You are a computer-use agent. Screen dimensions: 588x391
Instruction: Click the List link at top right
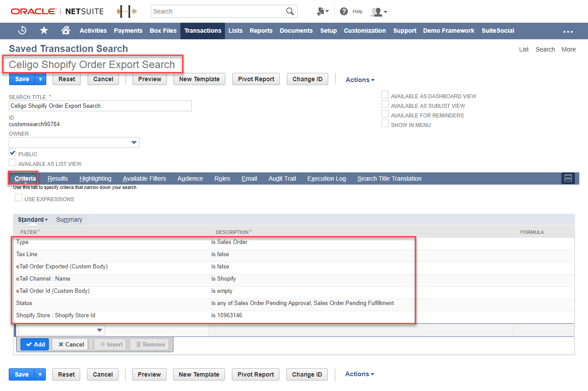pyautogui.click(x=524, y=49)
